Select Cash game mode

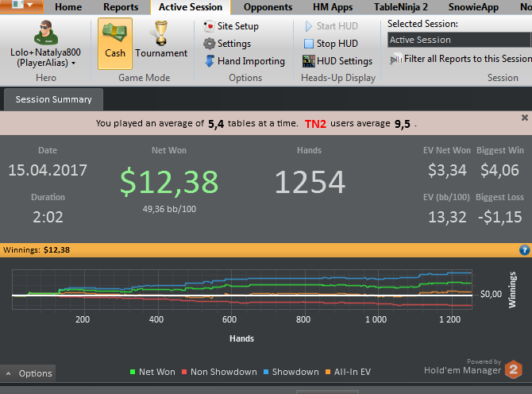pyautogui.click(x=115, y=44)
